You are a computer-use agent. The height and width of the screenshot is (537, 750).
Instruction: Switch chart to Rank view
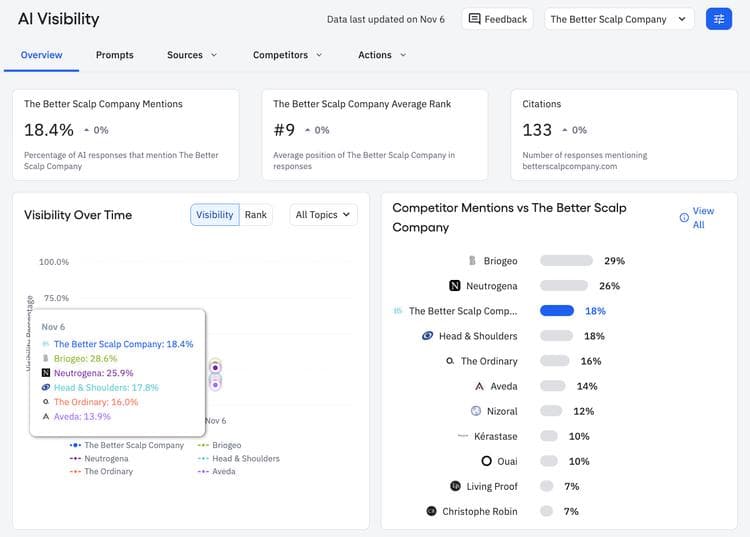(x=255, y=215)
